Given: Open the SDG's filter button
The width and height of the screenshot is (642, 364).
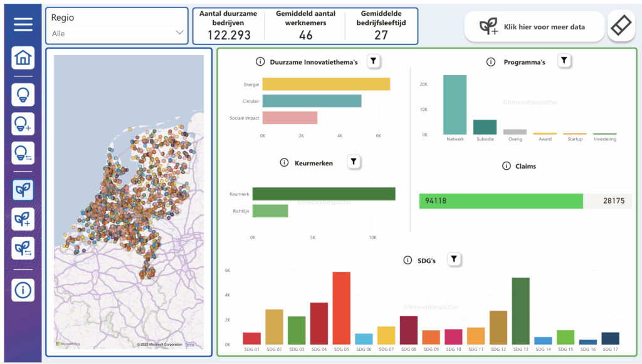Looking at the screenshot, I should (455, 259).
